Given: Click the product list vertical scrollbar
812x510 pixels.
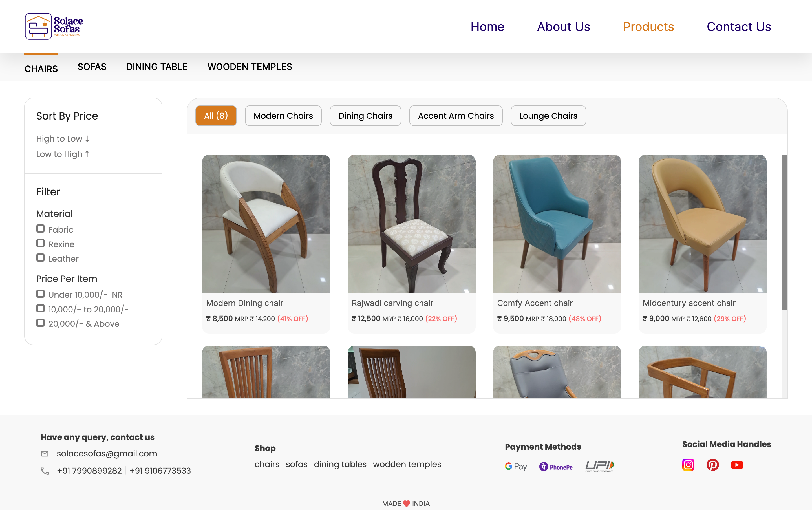Looking at the screenshot, I should (x=784, y=233).
